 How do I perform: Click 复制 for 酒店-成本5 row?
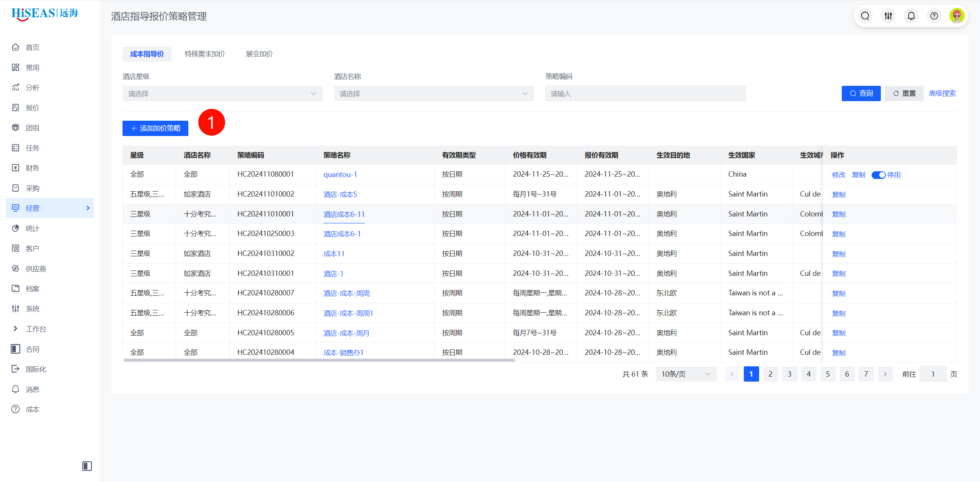click(839, 195)
